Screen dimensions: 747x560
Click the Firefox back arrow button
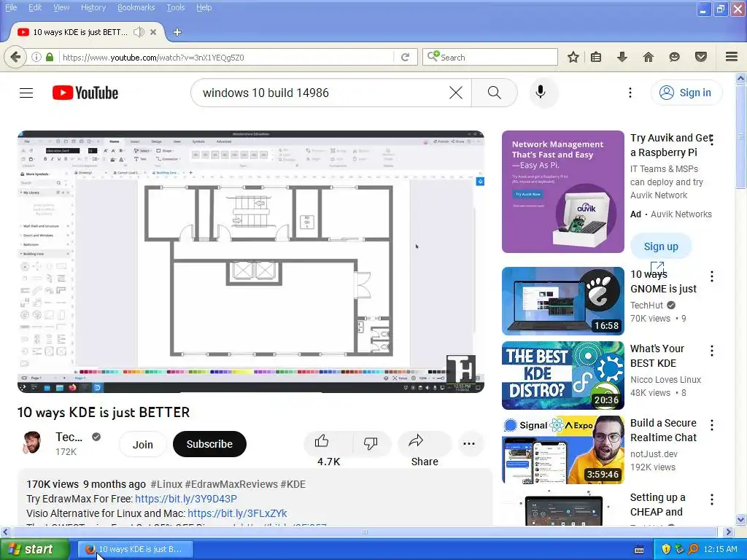[x=15, y=57]
